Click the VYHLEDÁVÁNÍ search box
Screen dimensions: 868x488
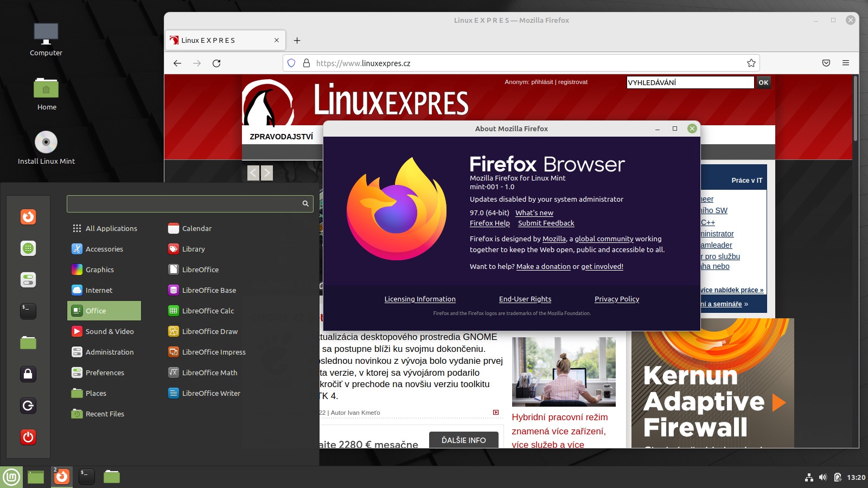point(690,82)
